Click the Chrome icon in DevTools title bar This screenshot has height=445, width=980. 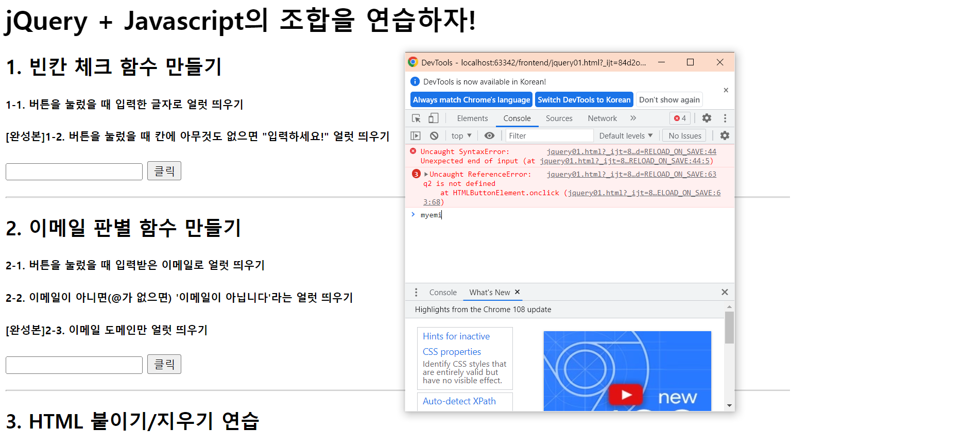click(413, 62)
